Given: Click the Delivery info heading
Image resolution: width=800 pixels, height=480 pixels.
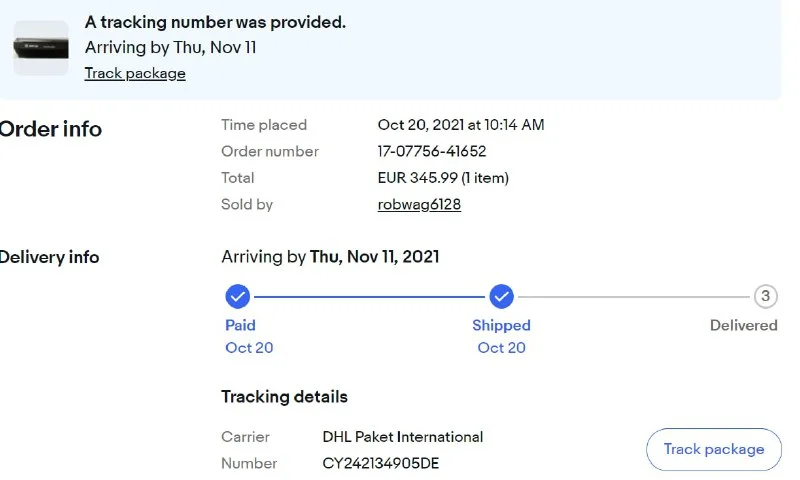Looking at the screenshot, I should (x=50, y=257).
